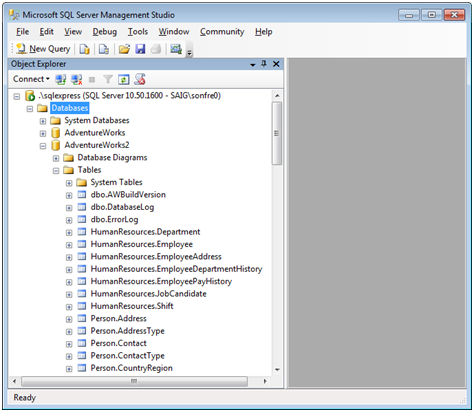
Task: Collapse the AdventureWorks2 database node
Action: pyautogui.click(x=43, y=146)
